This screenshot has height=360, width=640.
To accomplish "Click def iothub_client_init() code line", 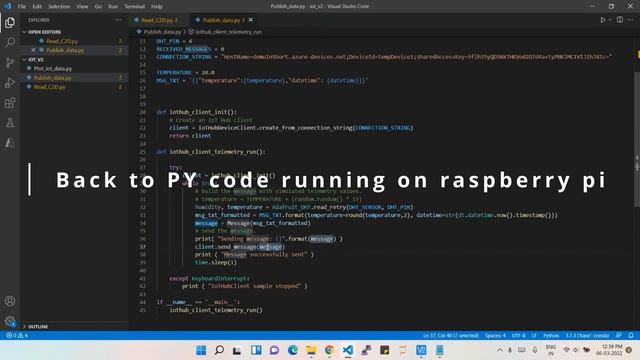I will (x=196, y=112).
